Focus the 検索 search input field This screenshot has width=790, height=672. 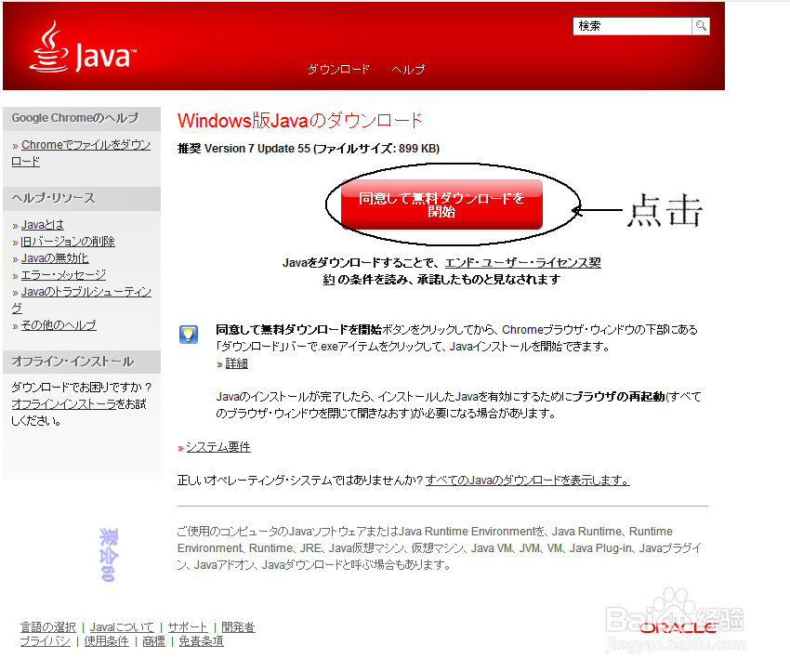(632, 26)
